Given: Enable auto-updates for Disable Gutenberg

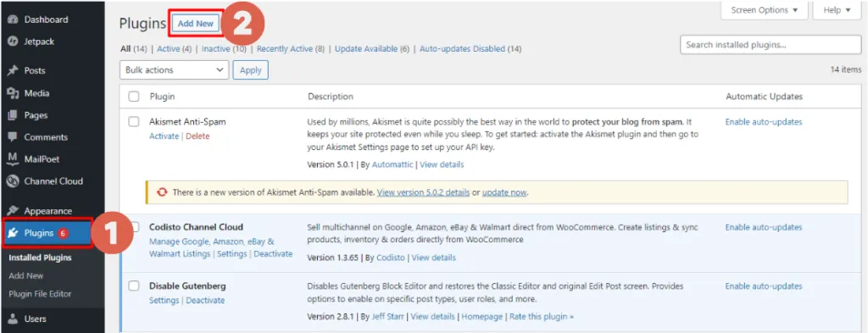Looking at the screenshot, I should [x=764, y=286].
